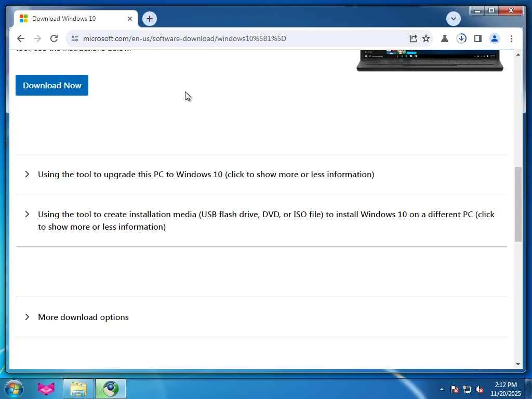Screen dimensions: 532x399
Task: Click the Chrome taskbar icon
Action: pyautogui.click(x=111, y=389)
